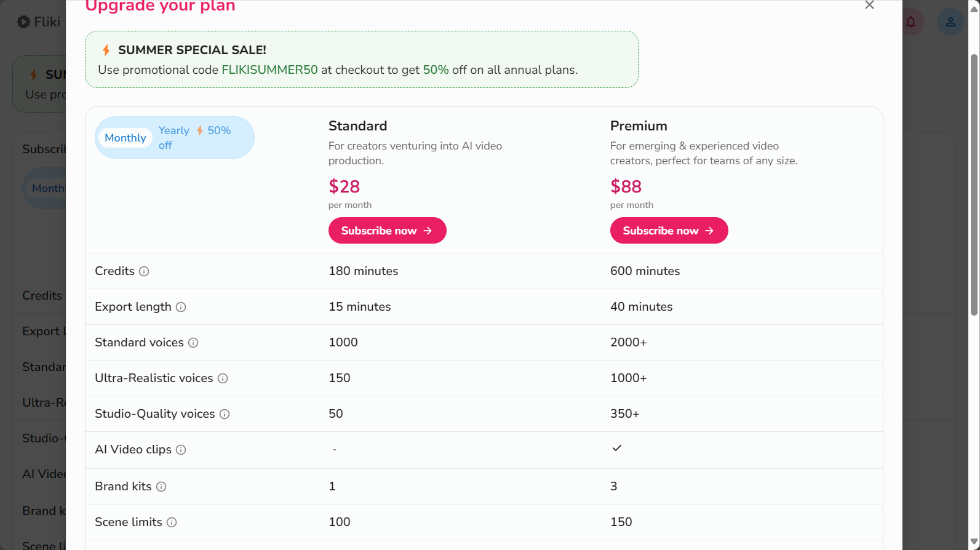Click the FLIKISUMMER50 promotional code
Viewport: 980px width, 550px height.
(269, 70)
